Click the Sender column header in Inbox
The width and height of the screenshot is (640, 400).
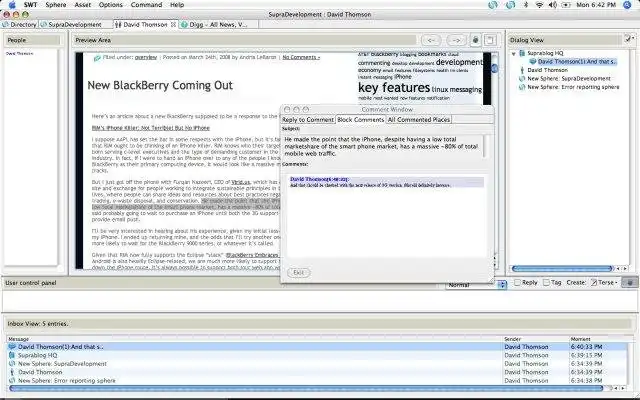point(536,339)
